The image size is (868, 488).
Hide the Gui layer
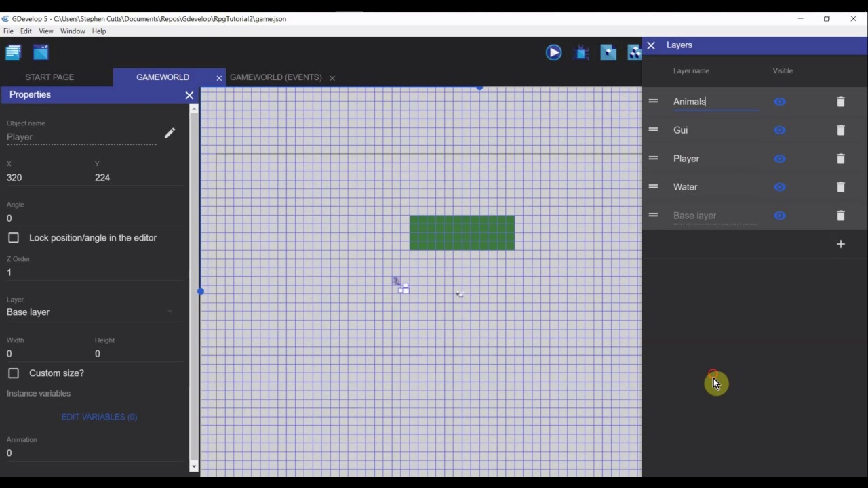(780, 130)
